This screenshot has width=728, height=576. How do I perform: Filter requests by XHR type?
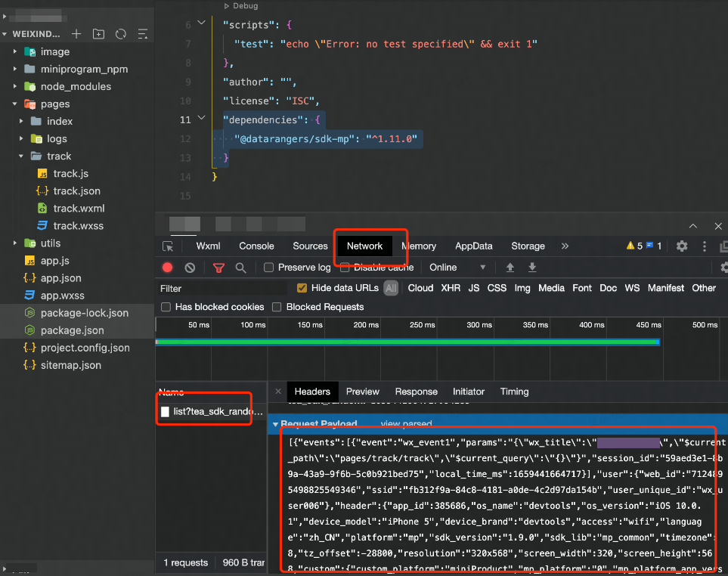coord(451,288)
